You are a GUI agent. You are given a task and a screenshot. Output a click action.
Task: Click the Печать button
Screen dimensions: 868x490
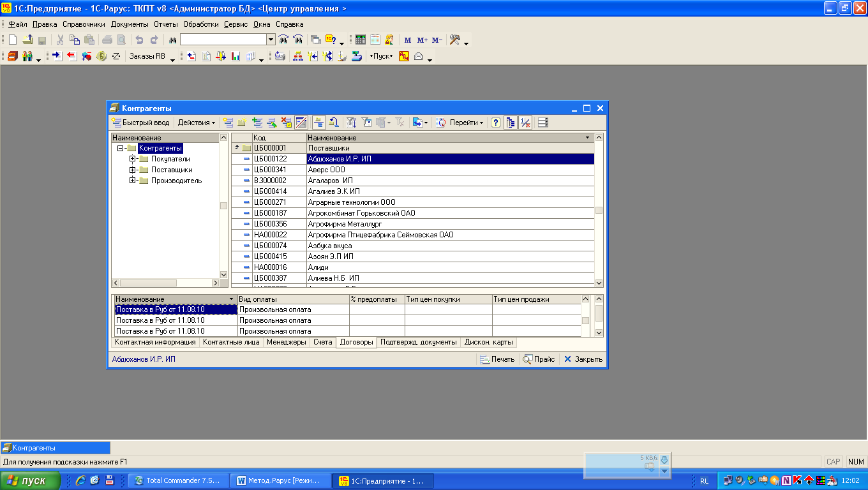click(497, 359)
